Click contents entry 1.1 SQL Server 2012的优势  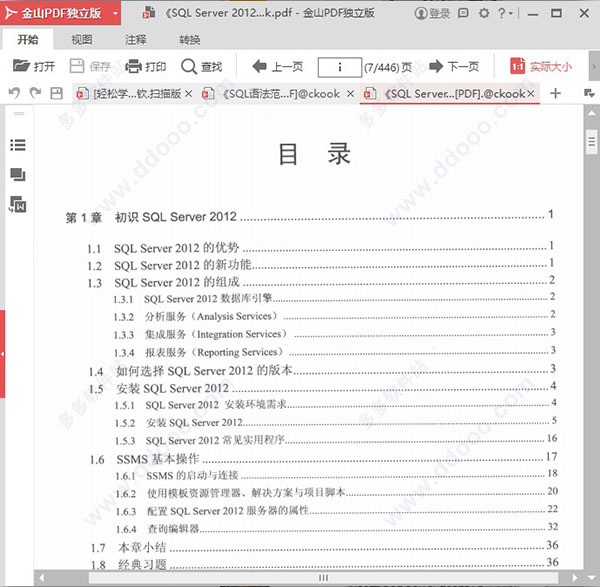[x=321, y=248]
